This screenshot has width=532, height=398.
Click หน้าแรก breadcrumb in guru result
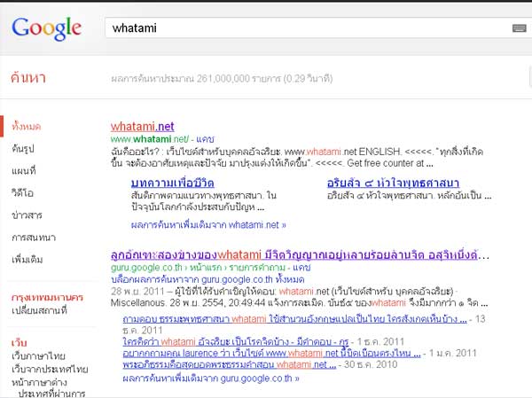[x=206, y=268]
